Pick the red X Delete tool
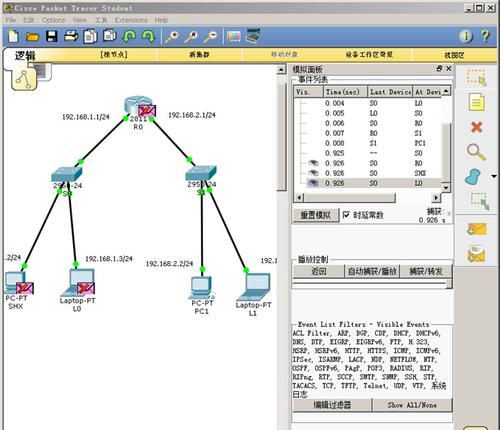The width and height of the screenshot is (500, 430). tap(477, 127)
